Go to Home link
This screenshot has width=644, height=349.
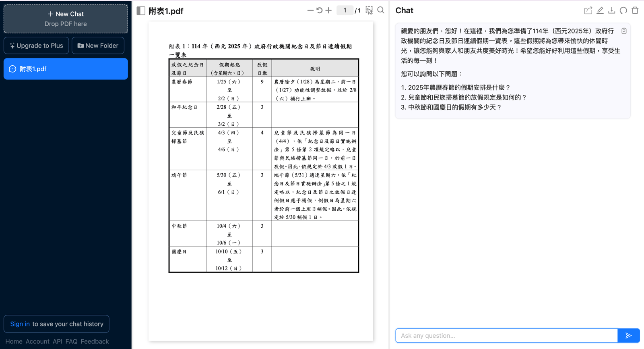tap(14, 341)
